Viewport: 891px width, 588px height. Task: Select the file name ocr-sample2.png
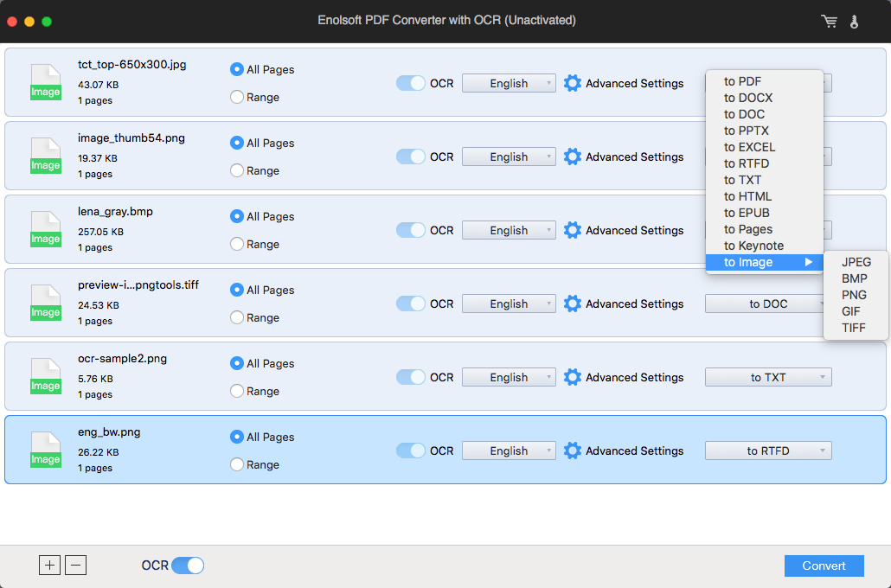(122, 359)
